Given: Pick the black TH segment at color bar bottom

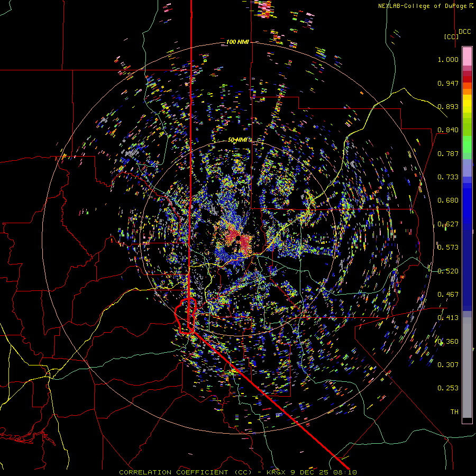Looking at the screenshot, I should pyautogui.click(x=467, y=420).
